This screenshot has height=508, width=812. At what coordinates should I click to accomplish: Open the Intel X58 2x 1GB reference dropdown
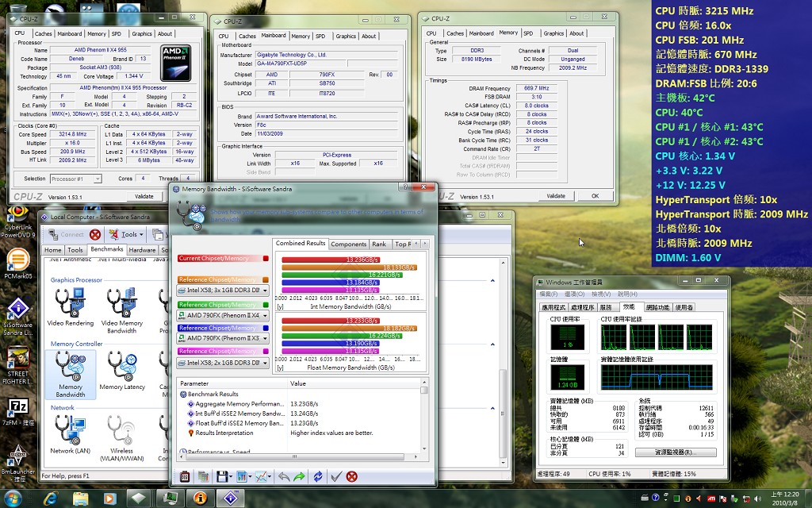[223, 363]
